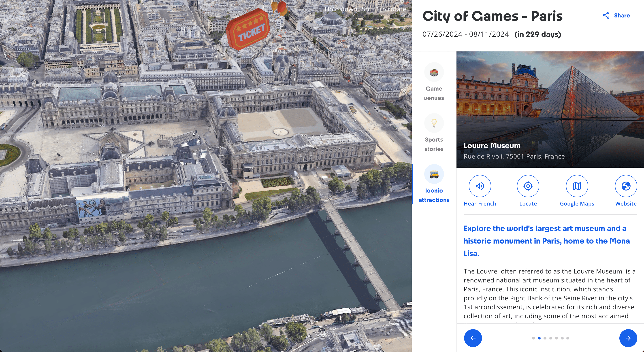Select the Game venues stadium icon

(434, 72)
